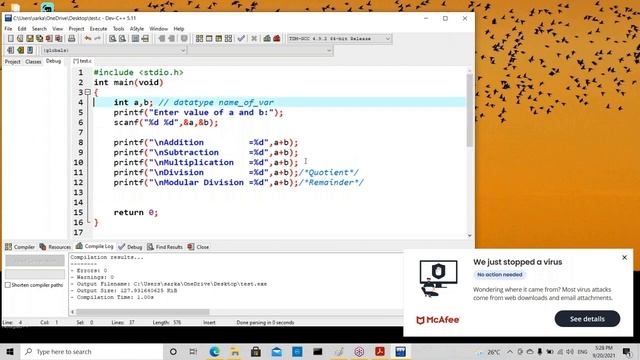The height and width of the screenshot is (360, 640).
Task: Open the Execute menu
Action: click(98, 29)
